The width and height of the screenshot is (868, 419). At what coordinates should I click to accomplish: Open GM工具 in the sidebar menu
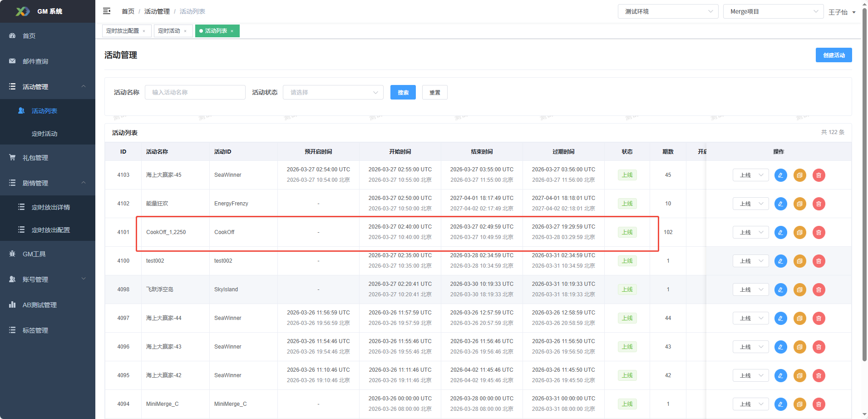click(34, 254)
